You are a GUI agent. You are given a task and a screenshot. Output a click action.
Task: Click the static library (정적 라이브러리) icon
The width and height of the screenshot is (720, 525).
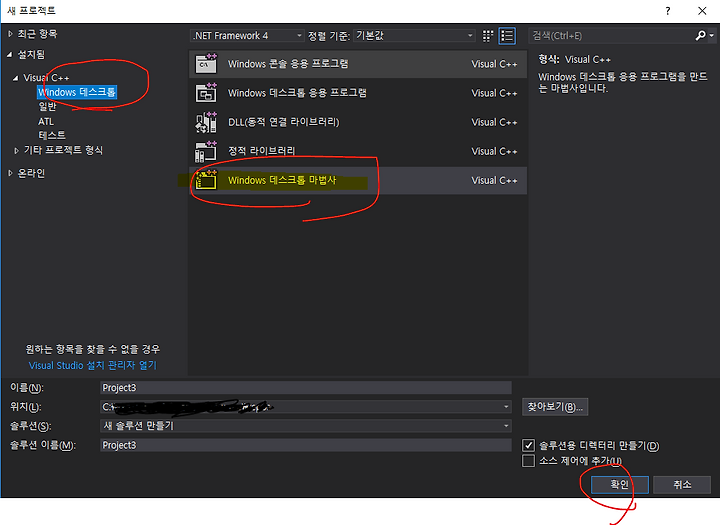(x=206, y=151)
